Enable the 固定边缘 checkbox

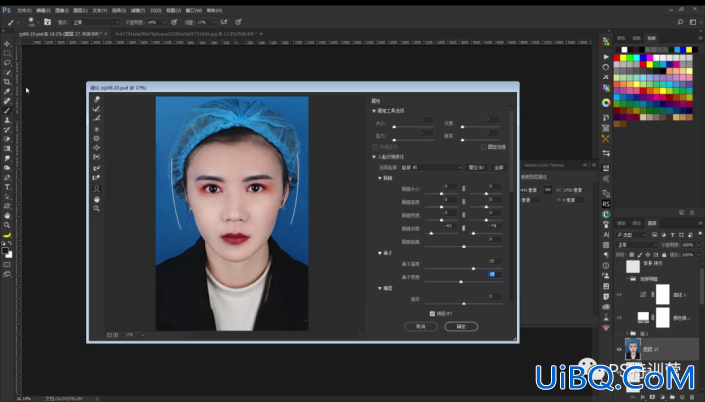(x=483, y=147)
